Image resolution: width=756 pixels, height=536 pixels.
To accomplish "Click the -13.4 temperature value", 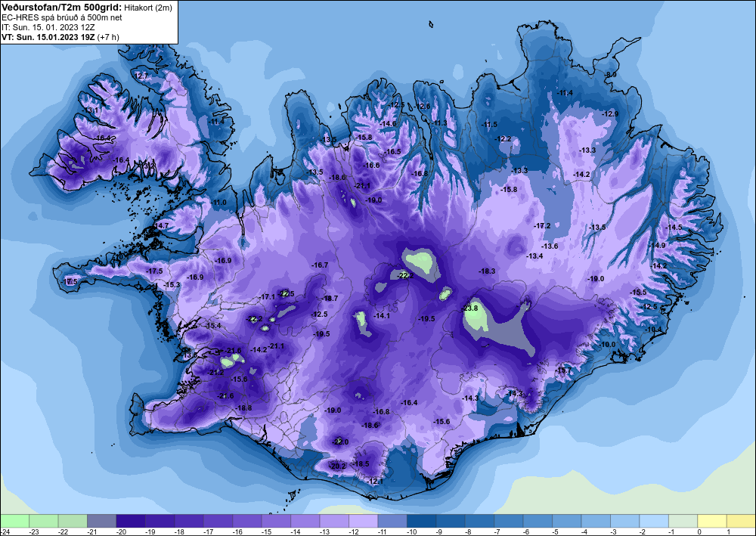I will [x=534, y=256].
